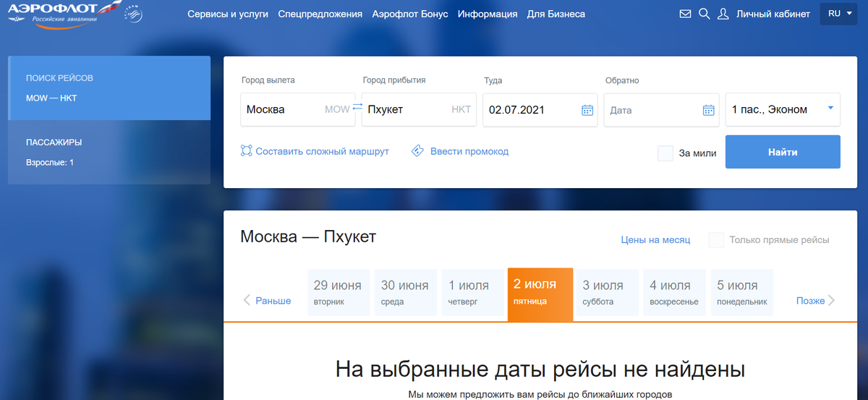Open Спецпредложения menu
Screen dimensions: 868x400
320,14
